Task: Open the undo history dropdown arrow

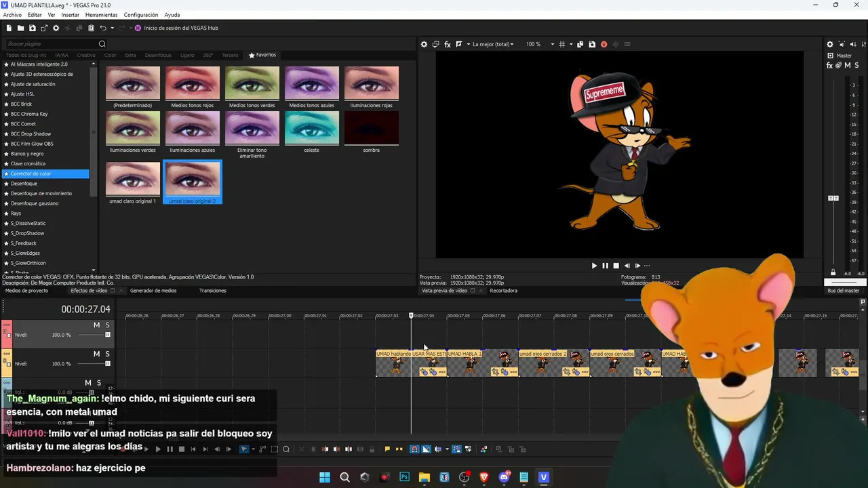Action: (111, 28)
